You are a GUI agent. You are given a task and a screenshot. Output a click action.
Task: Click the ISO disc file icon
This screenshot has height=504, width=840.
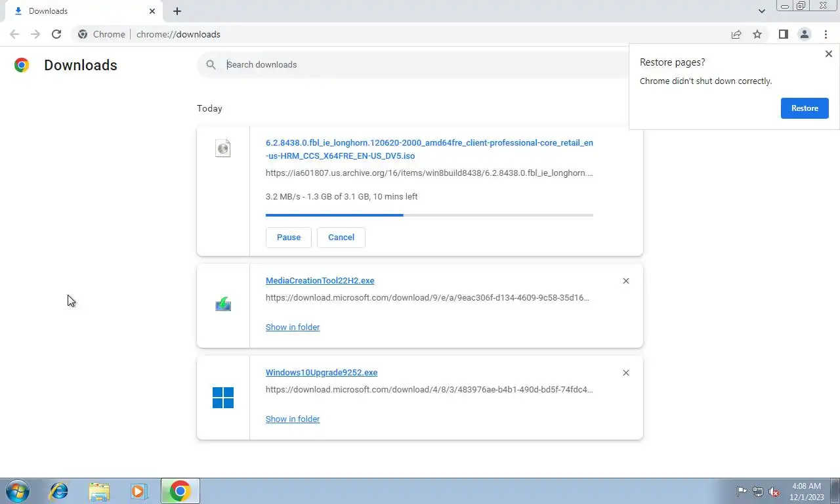223,148
